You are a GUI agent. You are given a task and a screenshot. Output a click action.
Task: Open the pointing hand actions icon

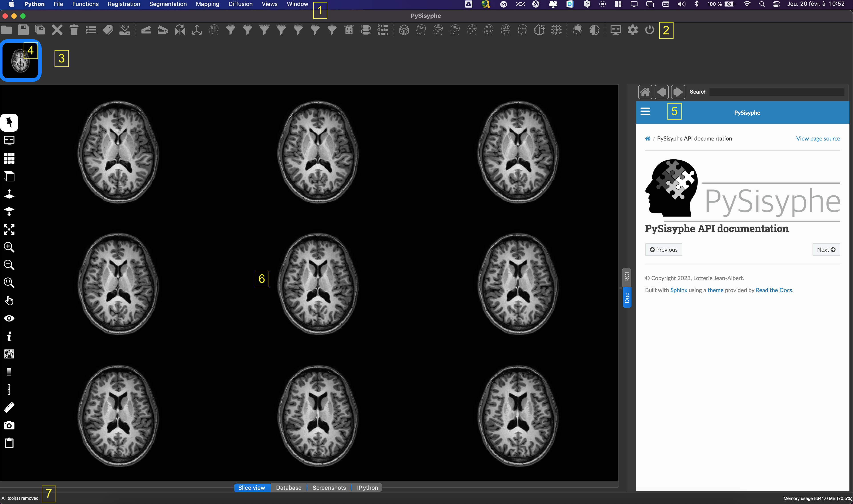[9, 301]
